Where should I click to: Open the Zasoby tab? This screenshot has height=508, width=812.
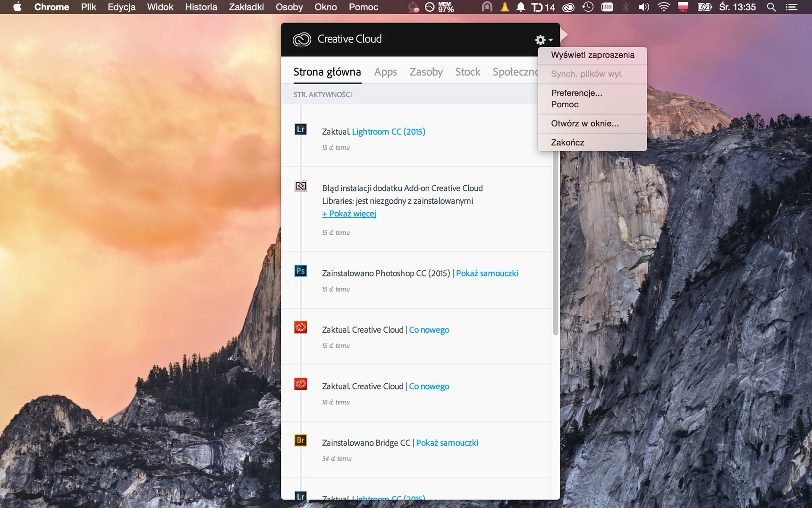[x=426, y=72]
